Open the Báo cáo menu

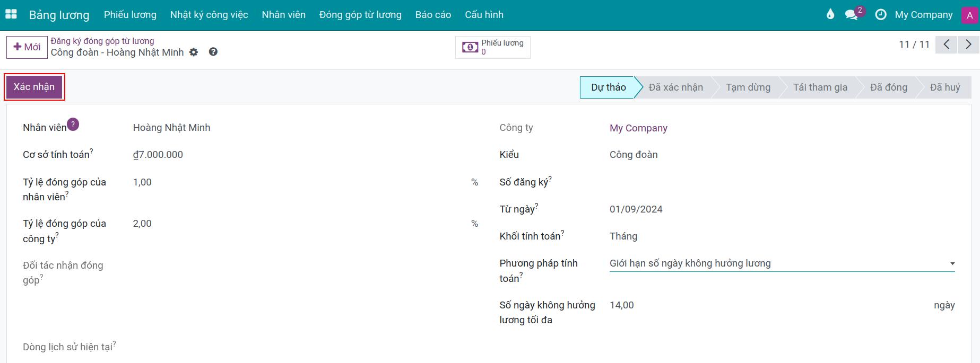coord(433,15)
